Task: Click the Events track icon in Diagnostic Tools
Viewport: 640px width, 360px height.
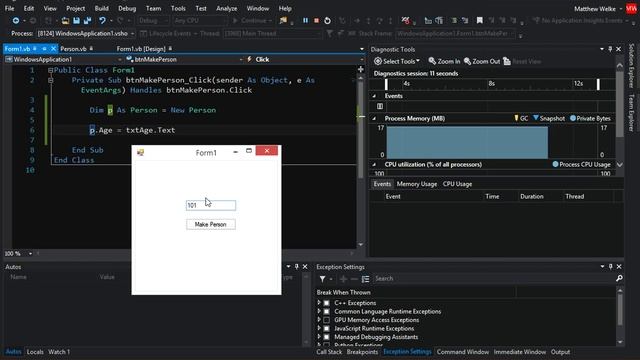Action: [x=380, y=106]
